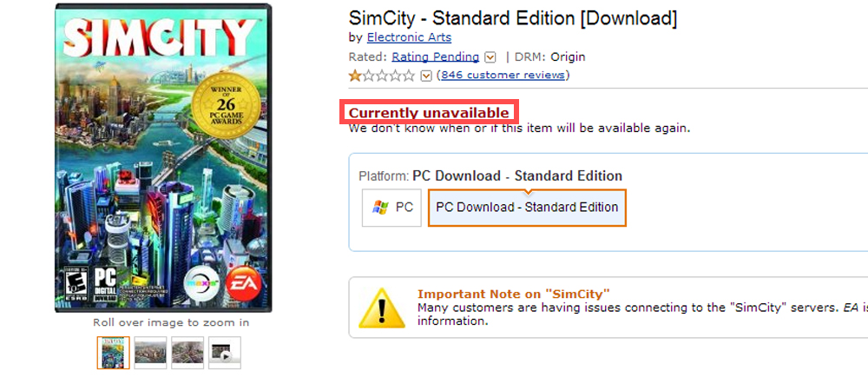Click the EA logo on the box art
Viewport: 868px width, 391px height.
[x=240, y=282]
